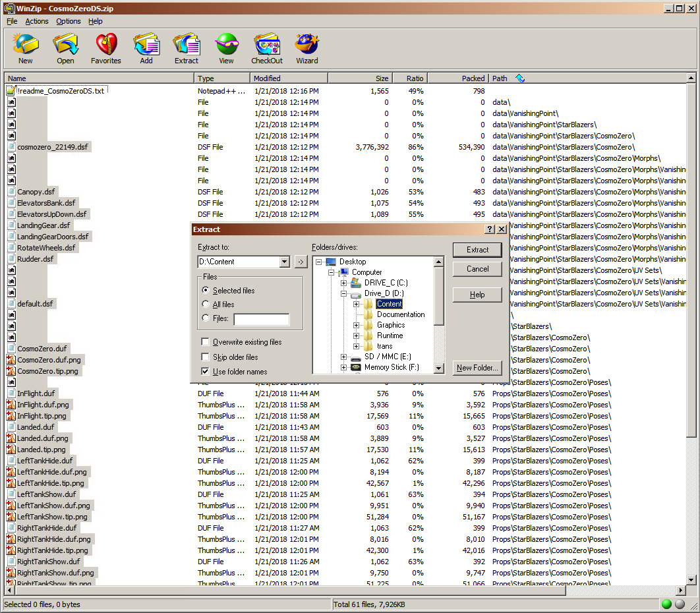Click the New Folder... button
Screen dimensions: 700x613
coord(477,368)
